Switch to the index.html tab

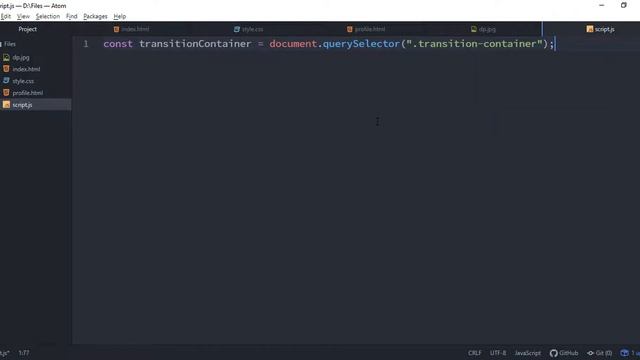(x=131, y=29)
